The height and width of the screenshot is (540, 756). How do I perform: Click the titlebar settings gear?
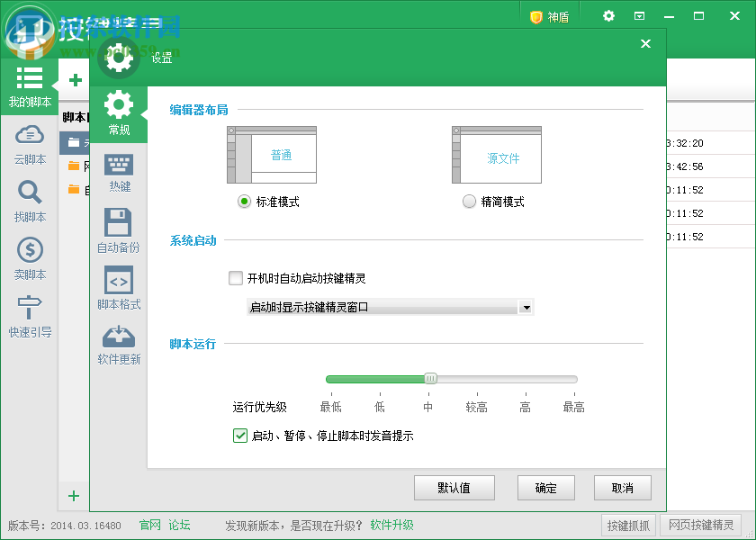pos(607,15)
